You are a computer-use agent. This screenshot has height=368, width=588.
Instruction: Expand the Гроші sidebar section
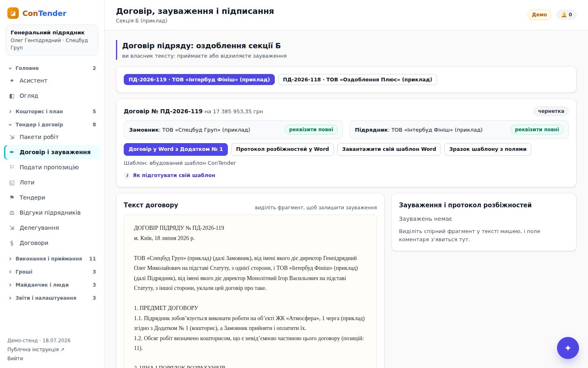[52, 272]
